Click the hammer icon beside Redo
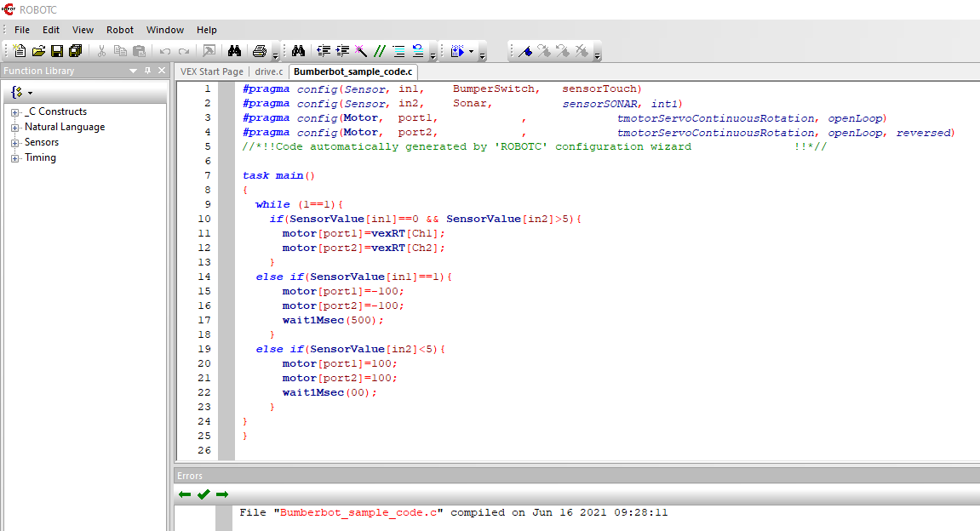This screenshot has width=980, height=531. (209, 51)
